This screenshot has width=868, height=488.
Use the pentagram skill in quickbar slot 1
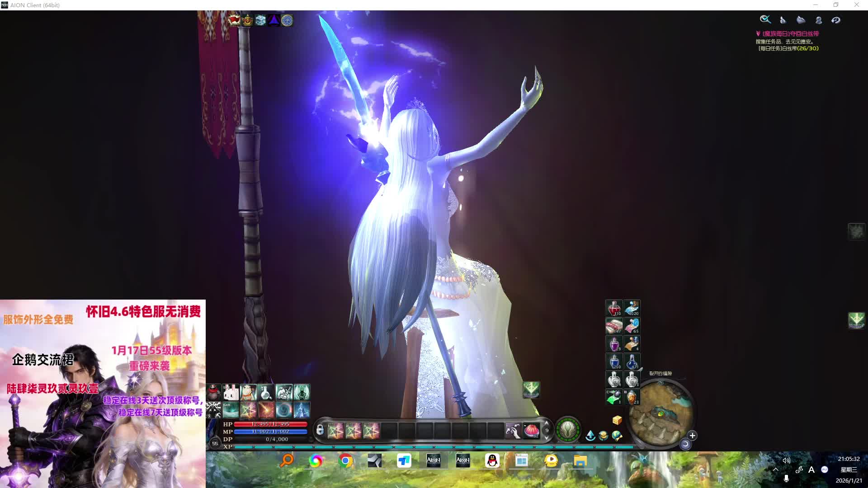pyautogui.click(x=335, y=431)
